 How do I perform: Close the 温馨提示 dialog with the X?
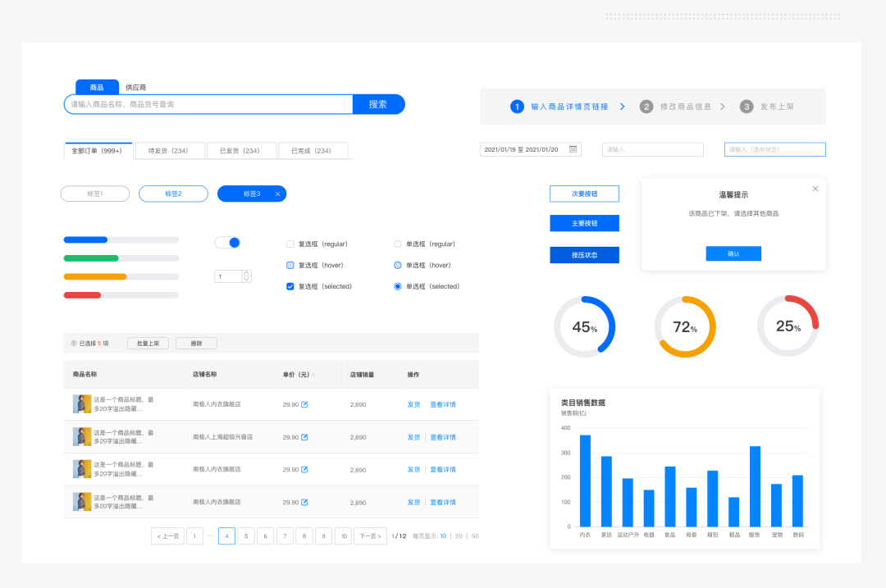tap(815, 189)
